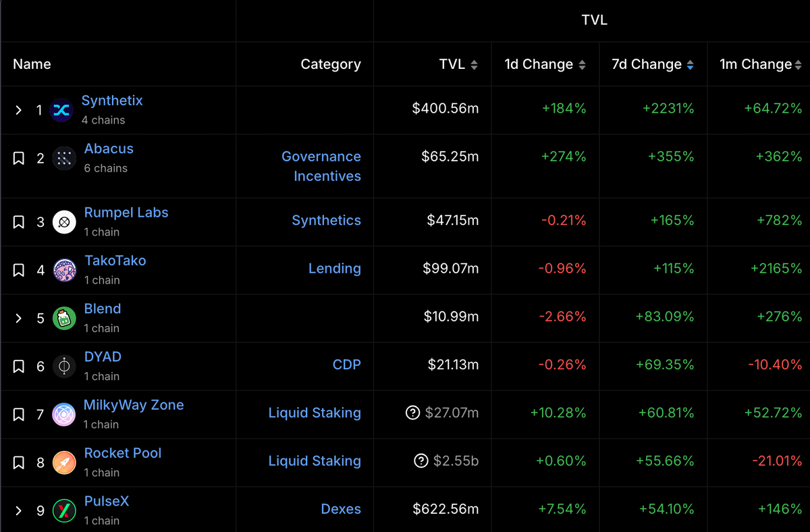The height and width of the screenshot is (532, 810).
Task: Click the TakoTako logo icon
Action: click(x=64, y=270)
